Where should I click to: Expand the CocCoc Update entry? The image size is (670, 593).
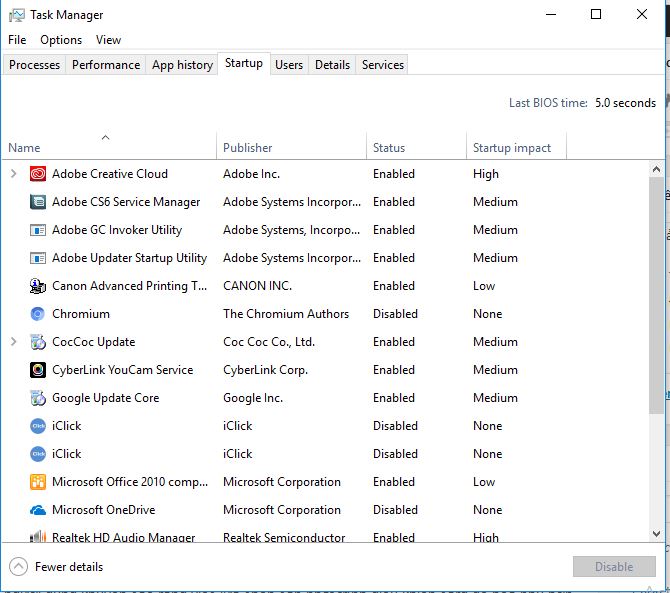tap(14, 342)
